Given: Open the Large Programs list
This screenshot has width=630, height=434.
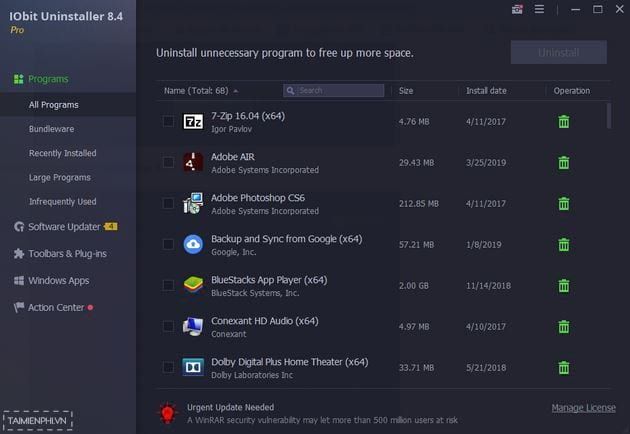Looking at the screenshot, I should point(59,177).
